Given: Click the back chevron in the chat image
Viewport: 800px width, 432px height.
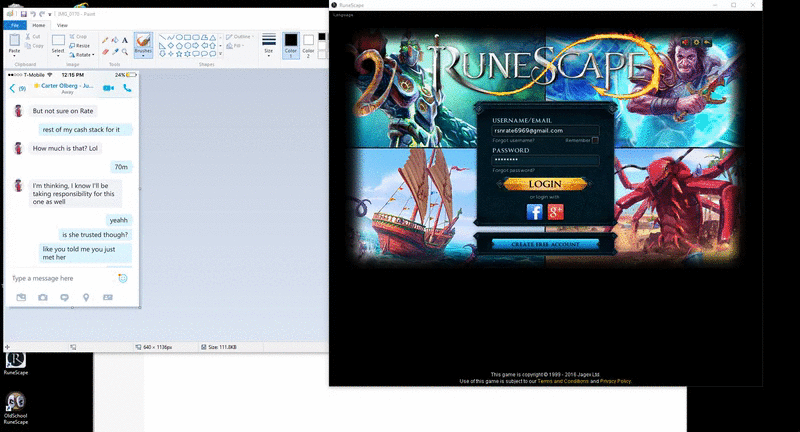Looking at the screenshot, I should (x=12, y=88).
